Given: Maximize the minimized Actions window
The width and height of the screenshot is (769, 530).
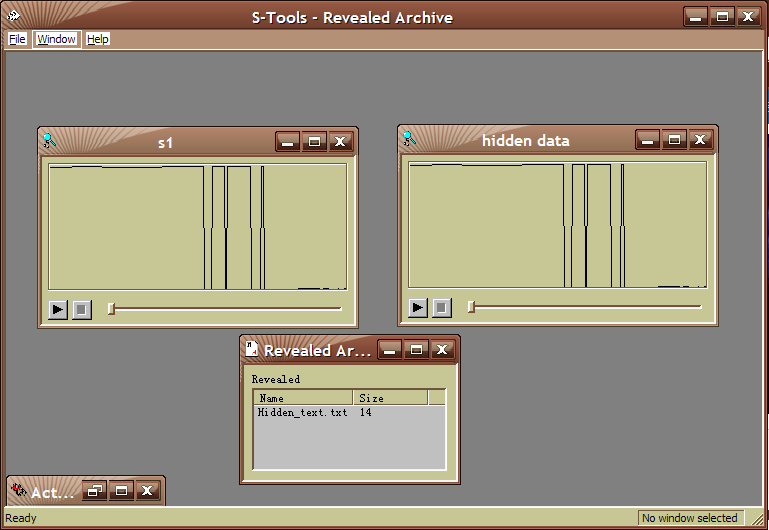Looking at the screenshot, I should coord(122,490).
